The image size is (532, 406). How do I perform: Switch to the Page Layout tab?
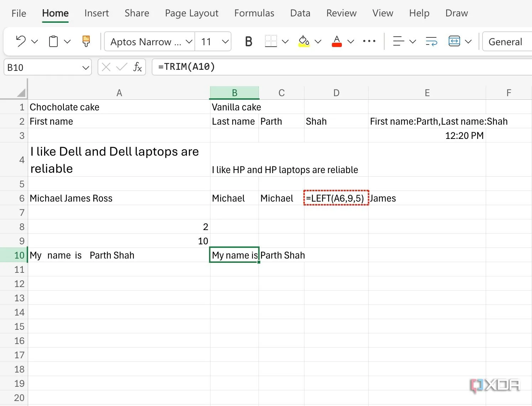pyautogui.click(x=192, y=13)
